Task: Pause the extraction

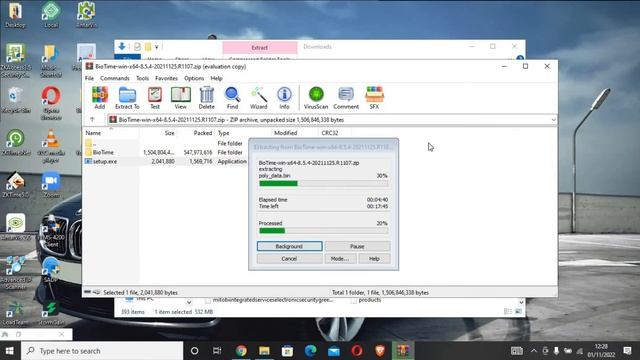Action: (x=357, y=246)
